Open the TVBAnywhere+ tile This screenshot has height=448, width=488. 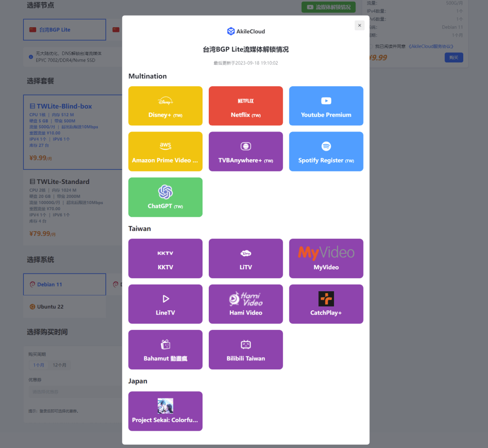(x=245, y=152)
